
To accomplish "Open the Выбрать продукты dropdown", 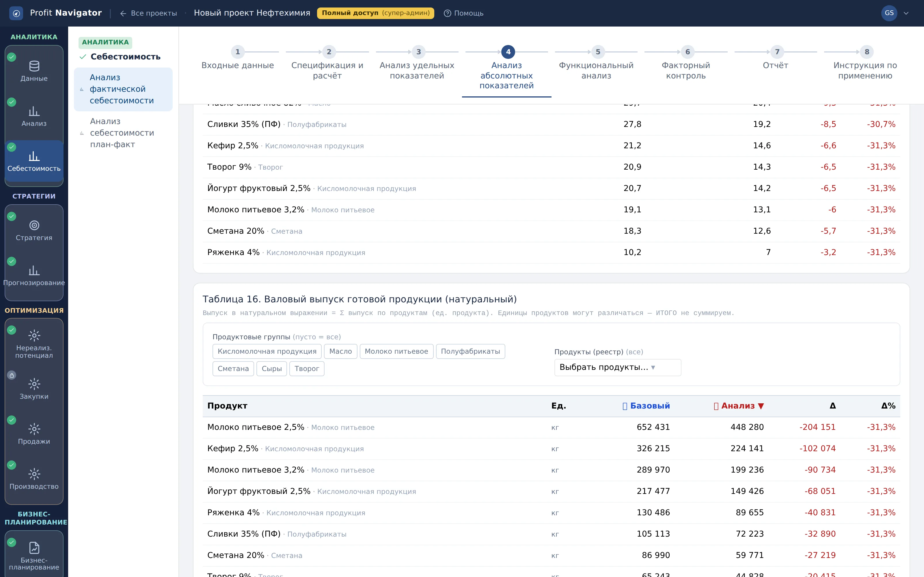I will (617, 367).
